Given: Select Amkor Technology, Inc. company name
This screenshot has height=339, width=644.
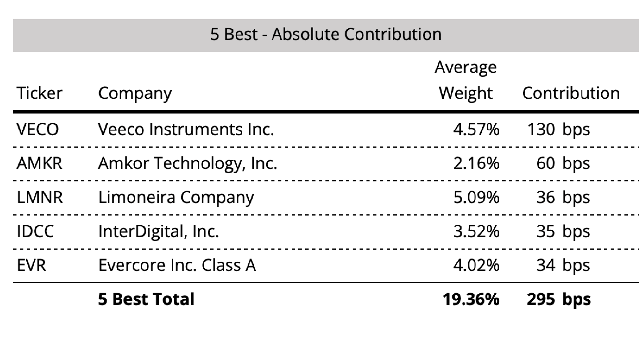Looking at the screenshot, I should [187, 163].
